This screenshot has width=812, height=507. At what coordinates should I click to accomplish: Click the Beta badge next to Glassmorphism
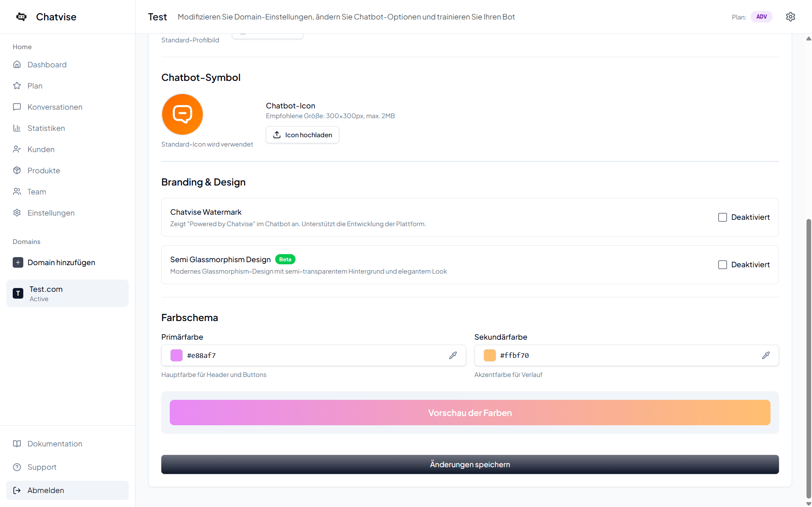tap(285, 259)
